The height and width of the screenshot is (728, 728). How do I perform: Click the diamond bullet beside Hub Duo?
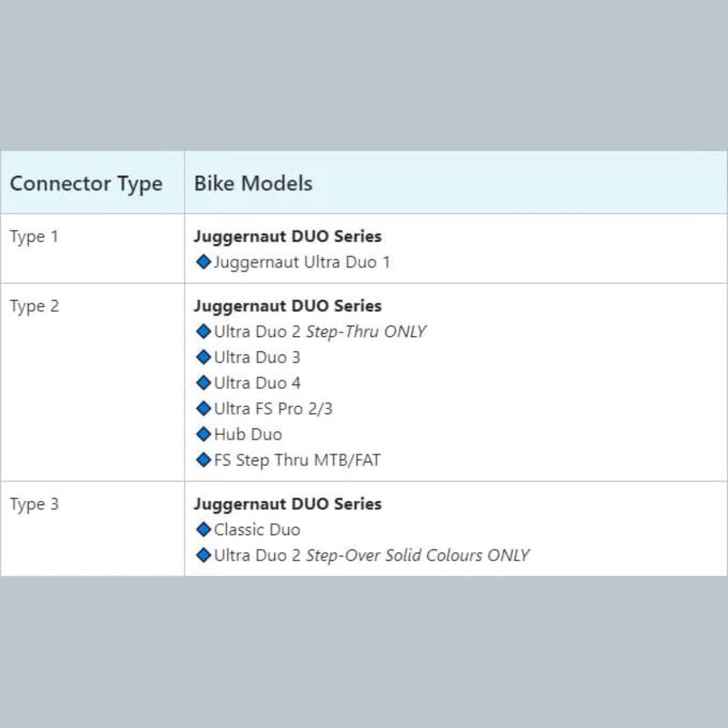(x=203, y=434)
